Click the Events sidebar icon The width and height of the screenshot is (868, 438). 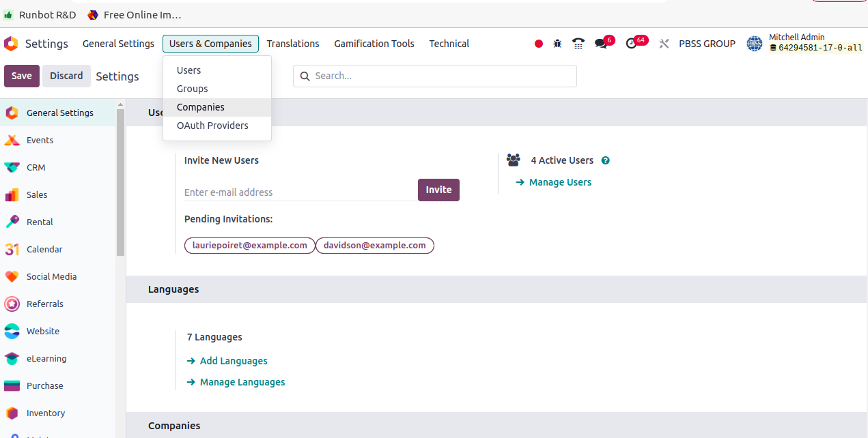pyautogui.click(x=12, y=140)
